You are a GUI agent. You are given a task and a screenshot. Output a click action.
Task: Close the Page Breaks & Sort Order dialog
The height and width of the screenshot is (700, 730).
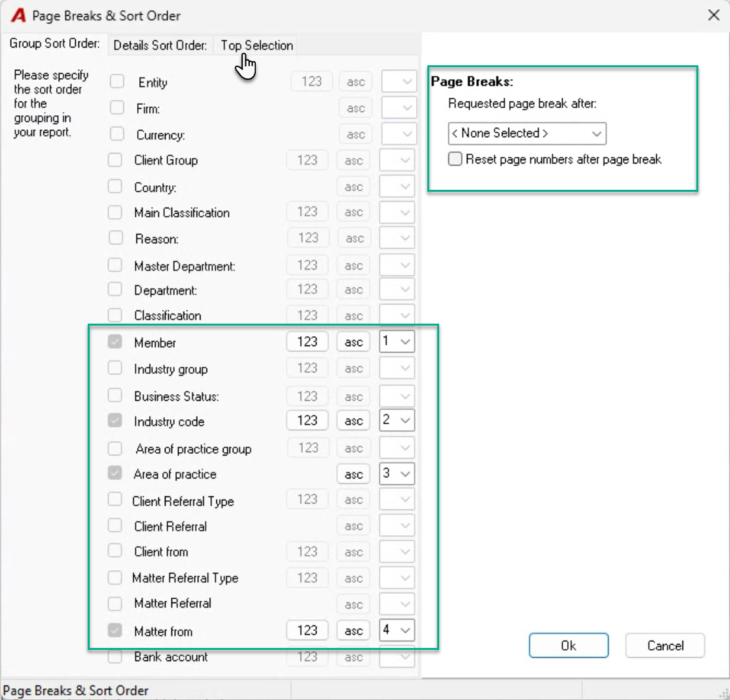click(x=714, y=15)
